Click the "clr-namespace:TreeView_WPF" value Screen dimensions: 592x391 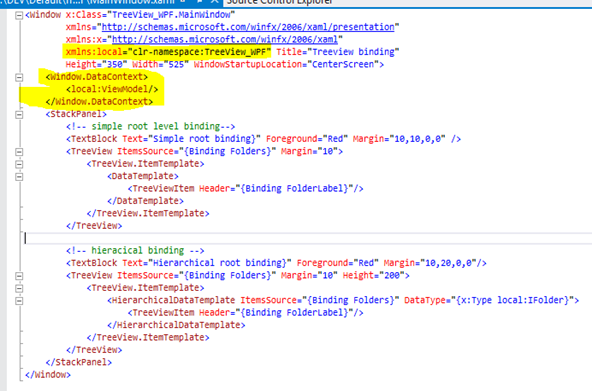click(x=199, y=52)
